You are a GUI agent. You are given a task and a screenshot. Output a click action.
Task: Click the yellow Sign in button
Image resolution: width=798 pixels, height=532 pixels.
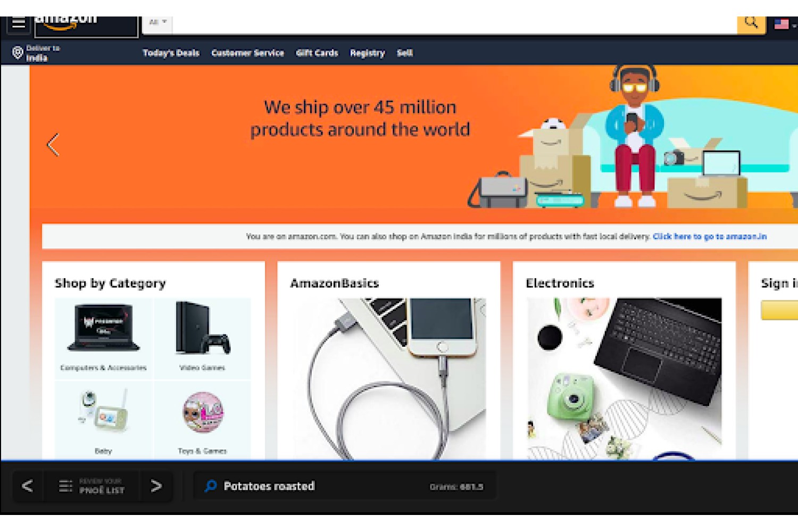779,310
